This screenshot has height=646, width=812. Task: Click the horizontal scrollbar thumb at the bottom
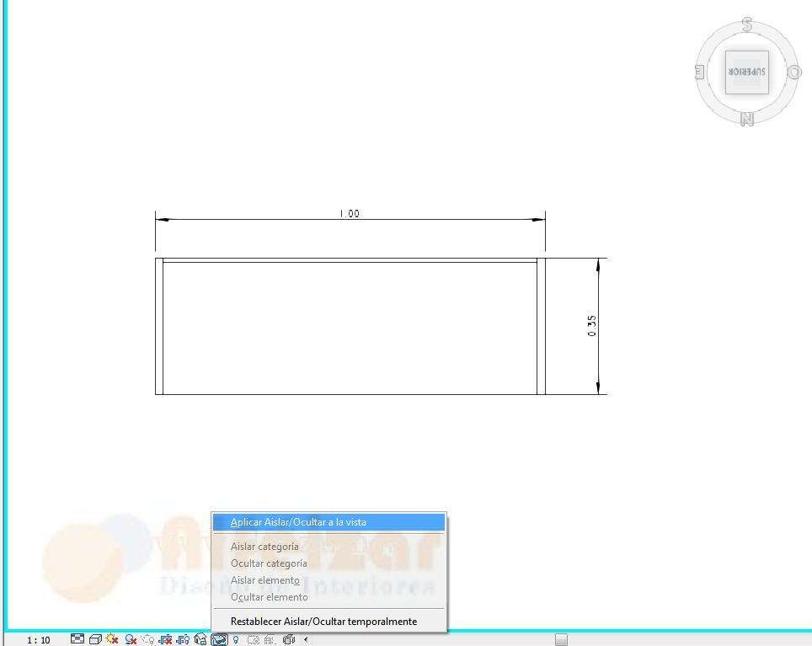tap(561, 639)
